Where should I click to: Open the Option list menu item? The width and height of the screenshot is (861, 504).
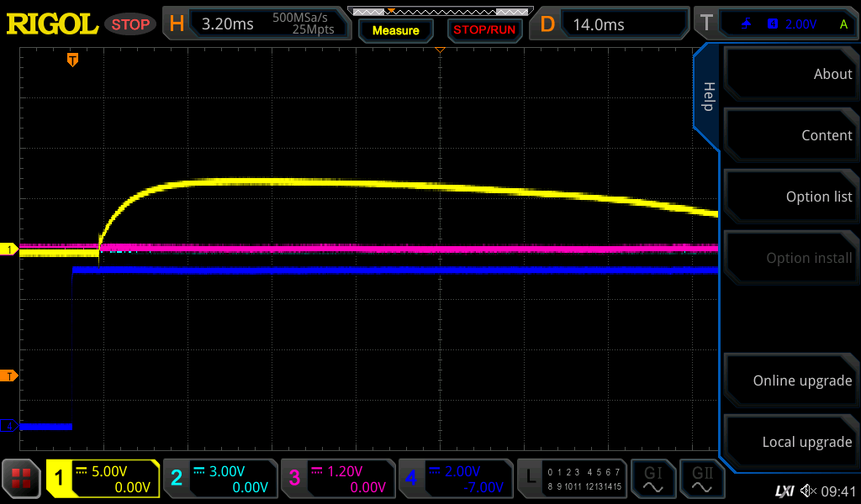click(x=790, y=197)
